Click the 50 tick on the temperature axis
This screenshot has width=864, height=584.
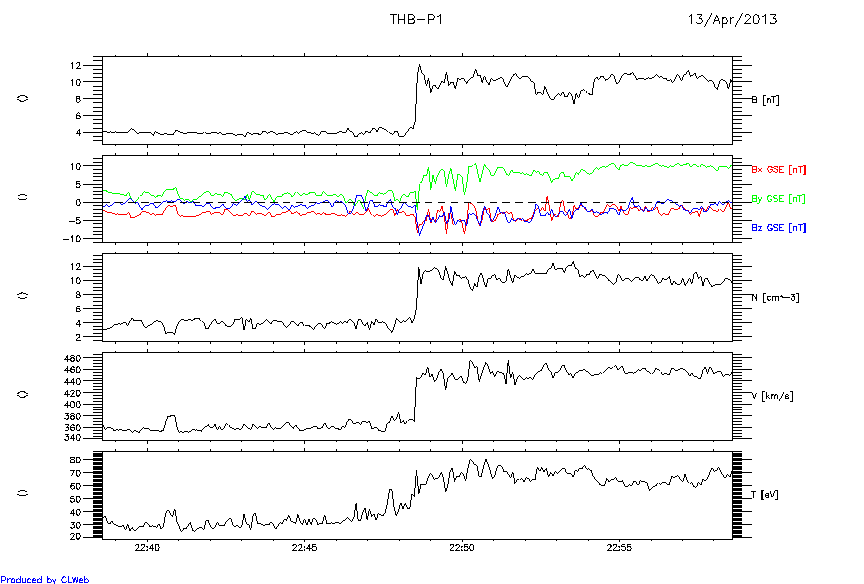[75, 499]
